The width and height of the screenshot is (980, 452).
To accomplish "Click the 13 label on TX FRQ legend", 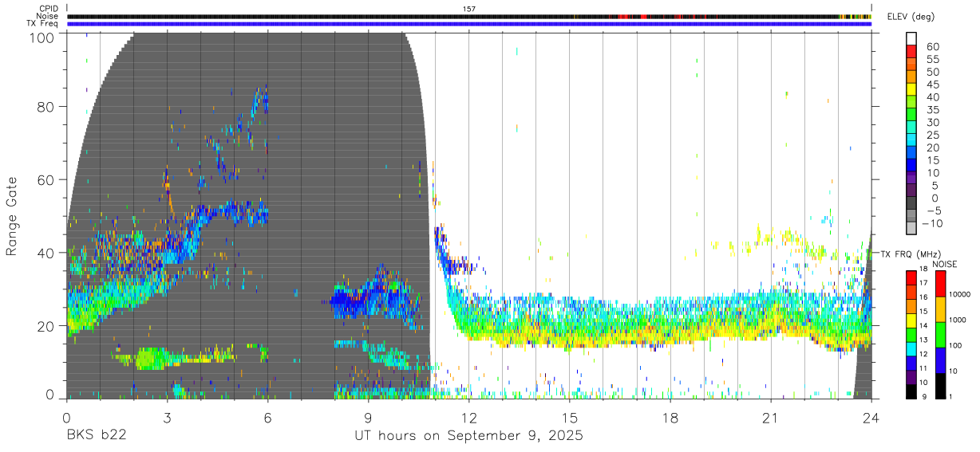I will (922, 340).
